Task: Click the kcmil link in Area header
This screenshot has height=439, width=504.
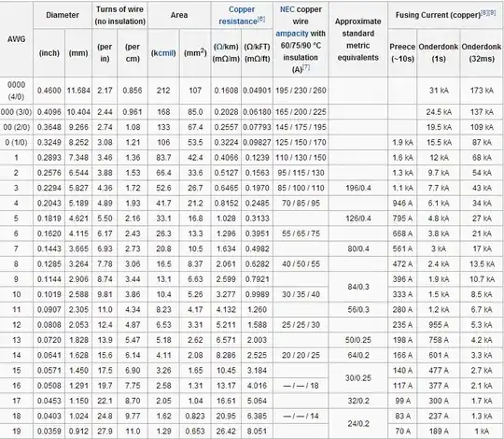Action: (163, 52)
